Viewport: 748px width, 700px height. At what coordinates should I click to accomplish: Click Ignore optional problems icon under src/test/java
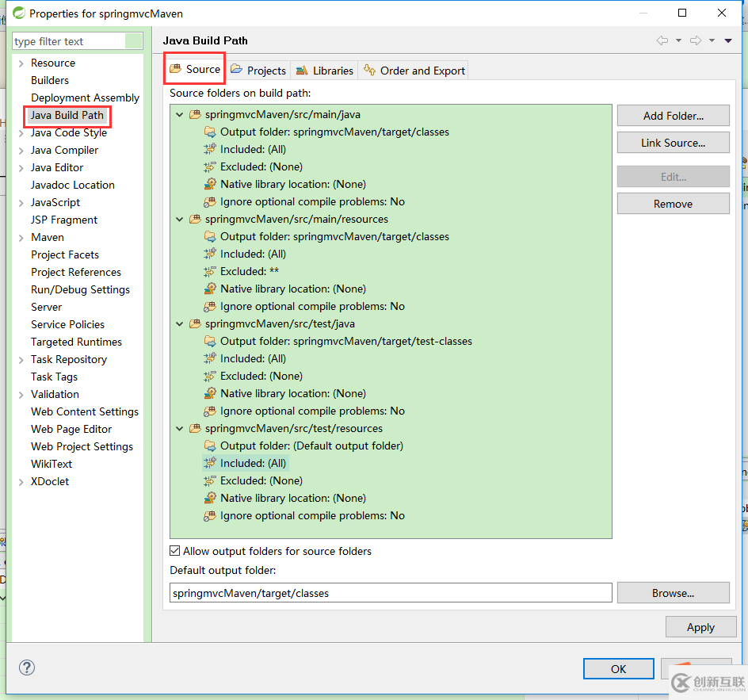210,411
